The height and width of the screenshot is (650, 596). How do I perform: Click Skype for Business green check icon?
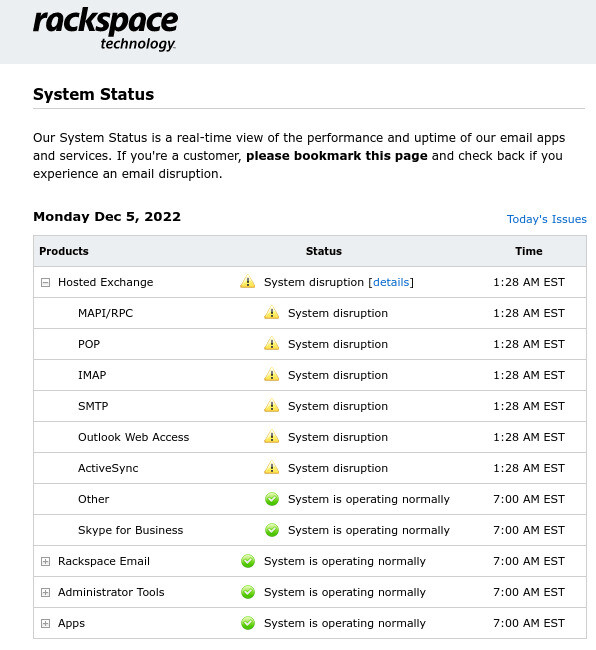pos(272,530)
